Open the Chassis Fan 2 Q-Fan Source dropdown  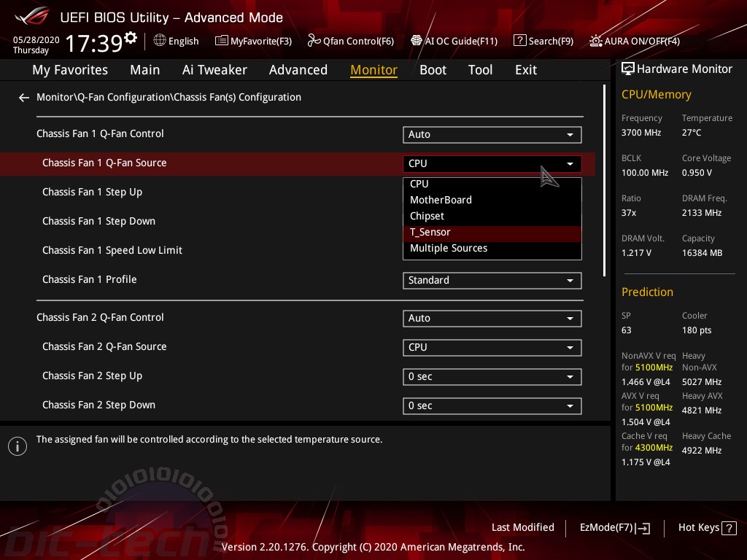[x=492, y=348]
